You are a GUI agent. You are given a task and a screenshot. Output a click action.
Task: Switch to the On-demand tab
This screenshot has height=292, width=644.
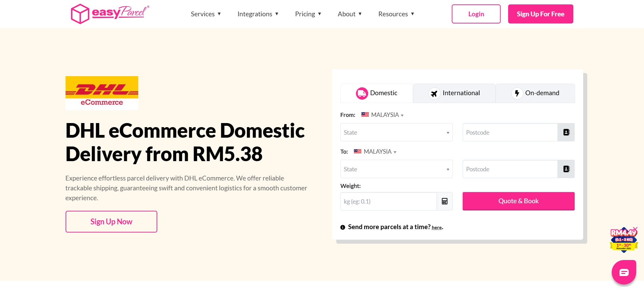pos(535,93)
